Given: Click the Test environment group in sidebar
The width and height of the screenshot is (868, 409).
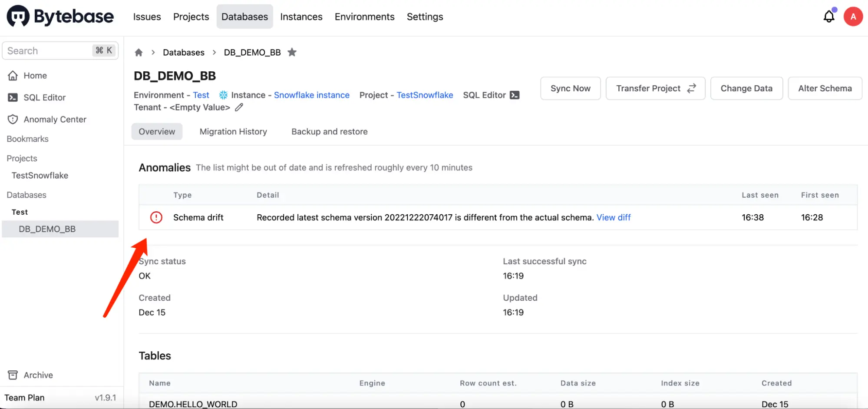Looking at the screenshot, I should (x=20, y=212).
